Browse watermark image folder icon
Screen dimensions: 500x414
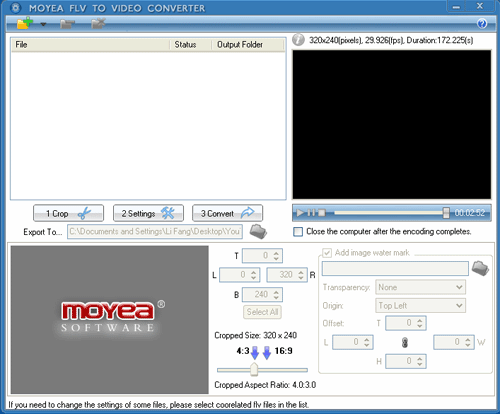pos(480,268)
